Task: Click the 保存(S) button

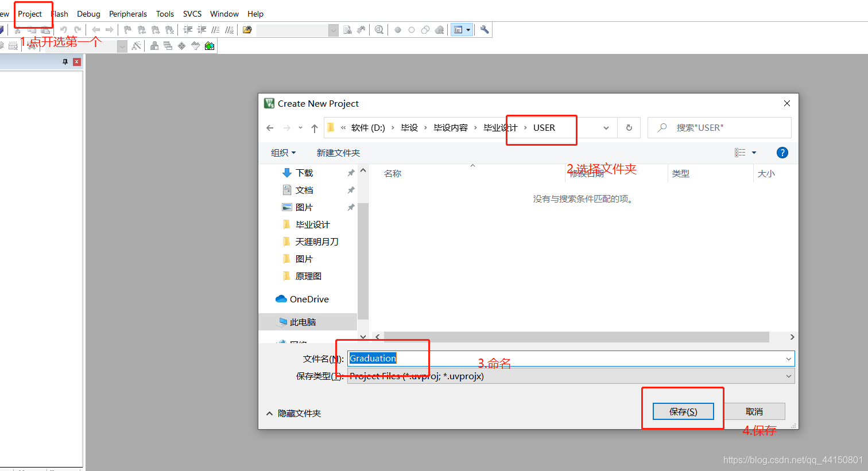Action: click(x=683, y=411)
